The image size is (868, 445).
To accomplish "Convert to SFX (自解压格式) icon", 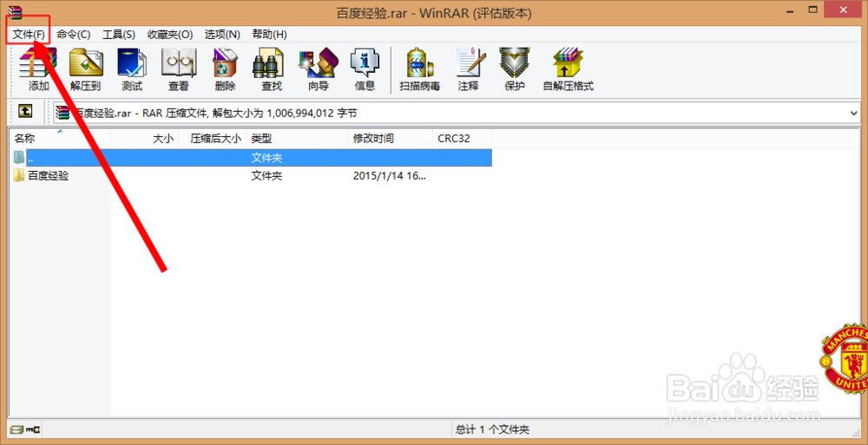I will click(569, 69).
